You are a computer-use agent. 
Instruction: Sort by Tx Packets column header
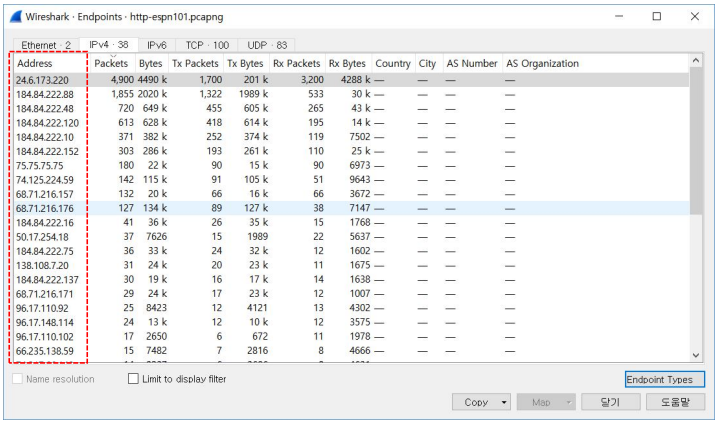tap(196, 63)
